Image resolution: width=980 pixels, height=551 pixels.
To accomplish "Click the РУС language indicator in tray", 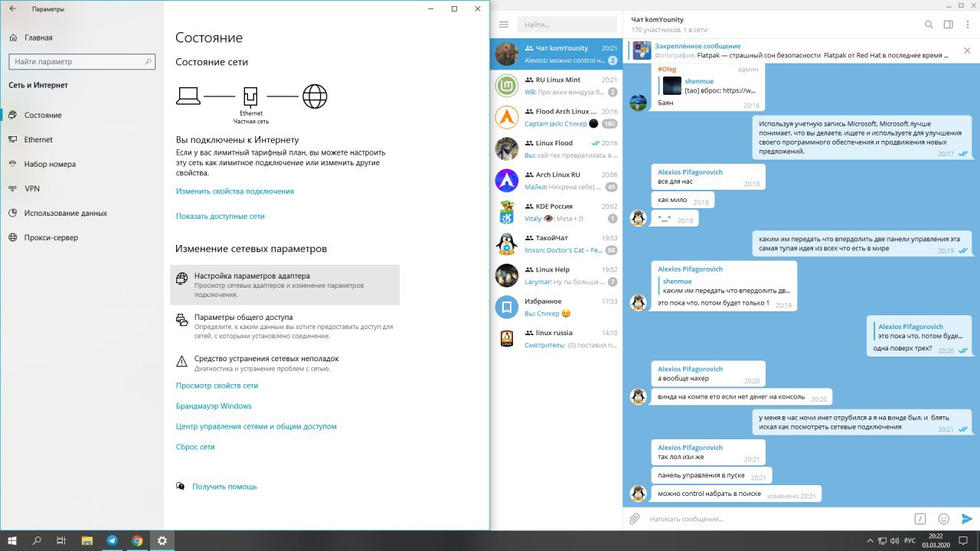I will pyautogui.click(x=910, y=540).
